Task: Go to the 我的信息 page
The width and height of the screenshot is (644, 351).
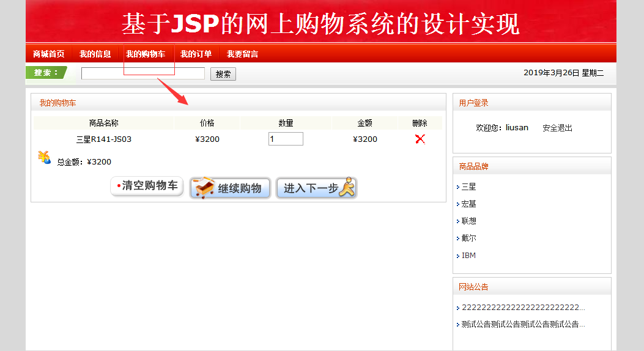Action: coord(95,54)
